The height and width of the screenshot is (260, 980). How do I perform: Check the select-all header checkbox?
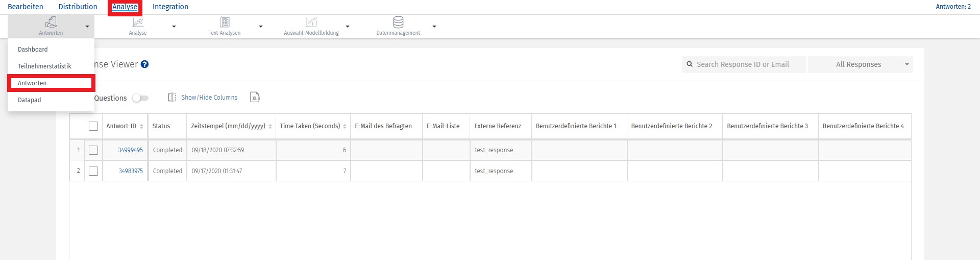click(x=93, y=126)
